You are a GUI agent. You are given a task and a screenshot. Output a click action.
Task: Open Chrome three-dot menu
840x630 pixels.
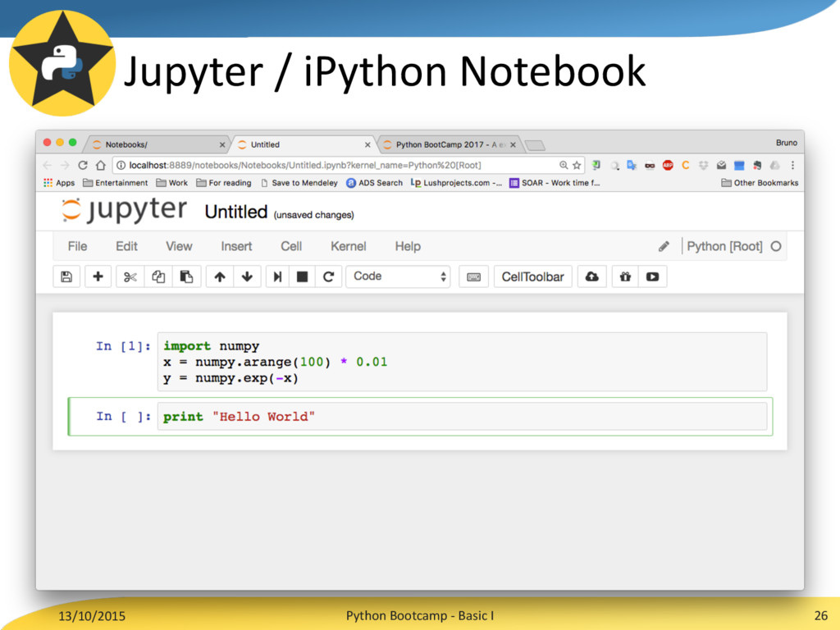pos(793,165)
